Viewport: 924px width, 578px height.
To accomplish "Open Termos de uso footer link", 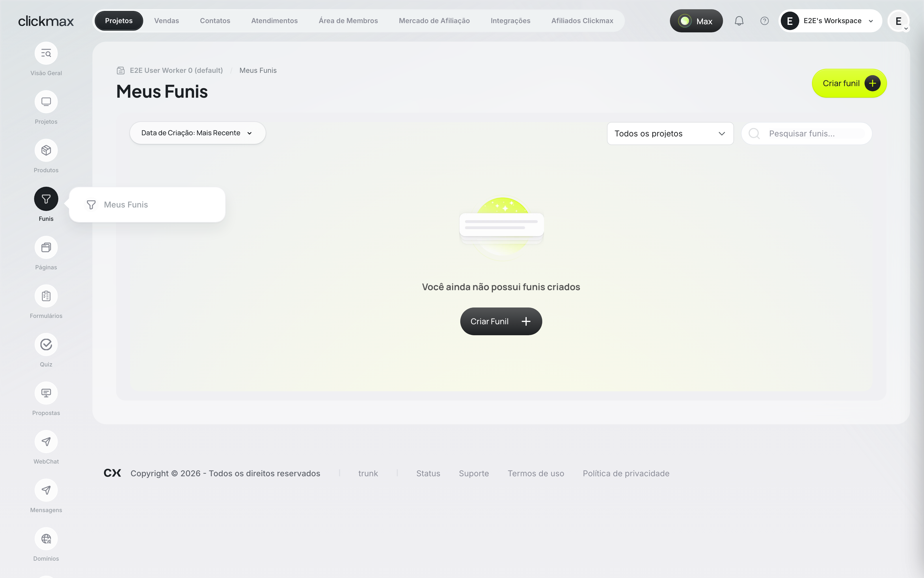I will (536, 473).
